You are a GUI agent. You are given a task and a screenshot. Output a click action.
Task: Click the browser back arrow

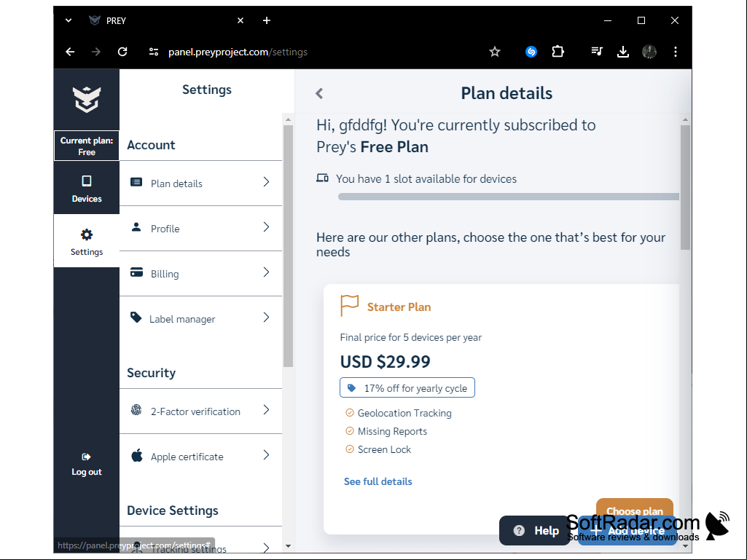click(70, 52)
